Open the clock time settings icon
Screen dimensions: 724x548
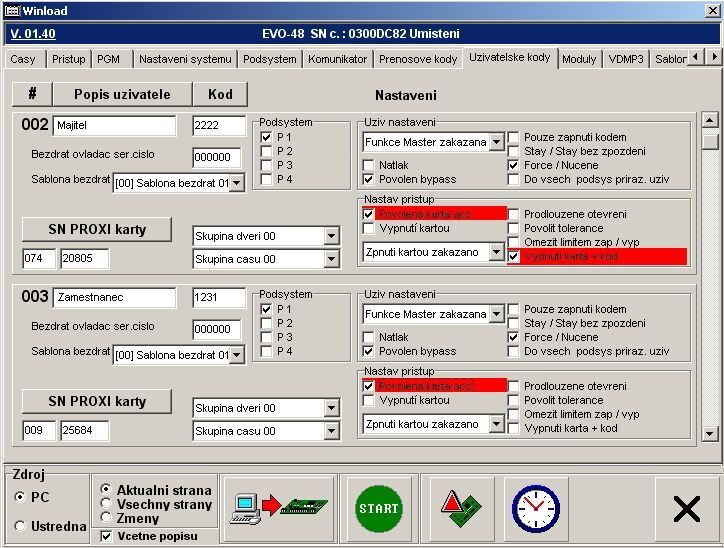[x=535, y=508]
